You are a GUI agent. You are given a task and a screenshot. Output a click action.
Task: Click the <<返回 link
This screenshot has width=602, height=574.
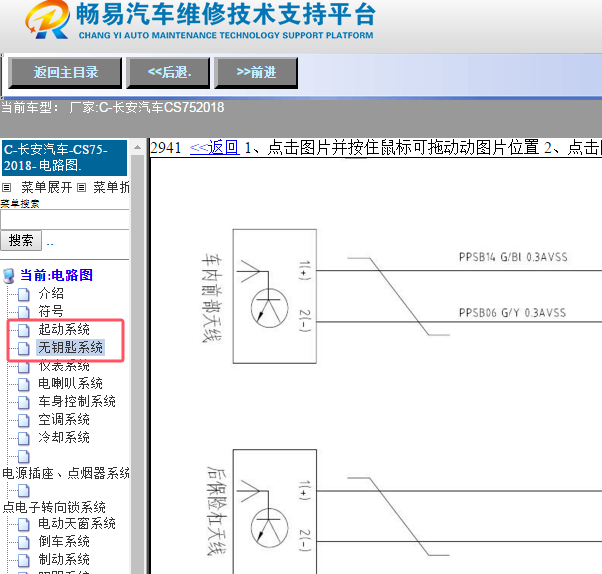point(215,147)
